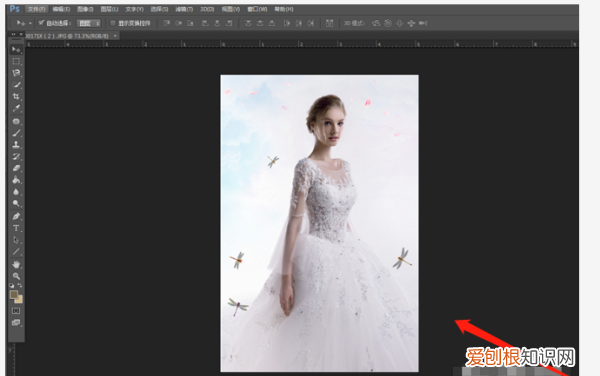Click Distribute vertical centers button
600x376 pixels.
pos(260,23)
